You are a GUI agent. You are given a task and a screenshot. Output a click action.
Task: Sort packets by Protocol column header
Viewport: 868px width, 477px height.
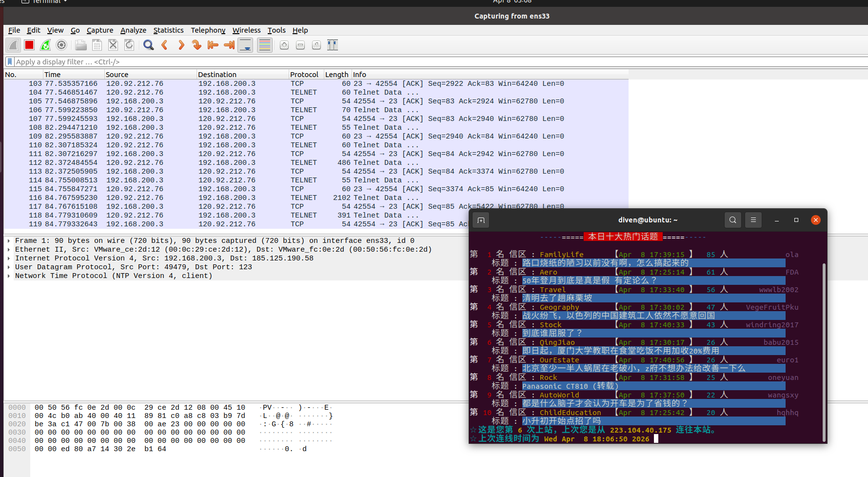(x=304, y=75)
